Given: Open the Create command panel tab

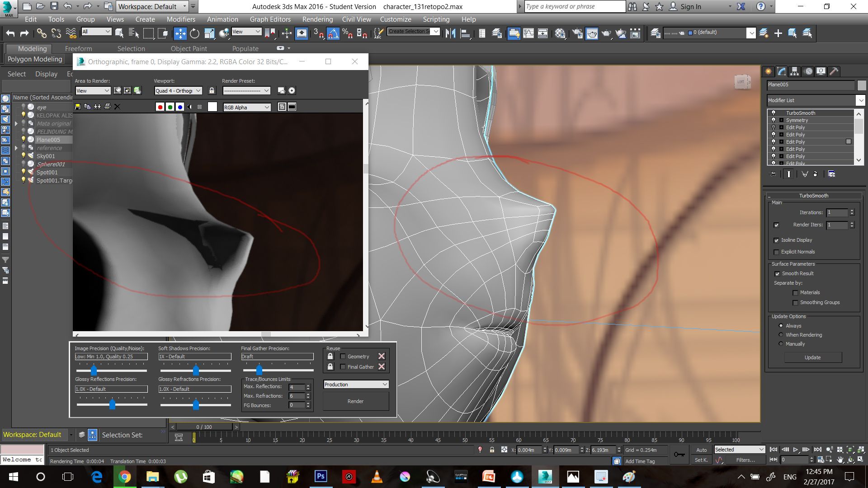Looking at the screenshot, I should (x=768, y=71).
